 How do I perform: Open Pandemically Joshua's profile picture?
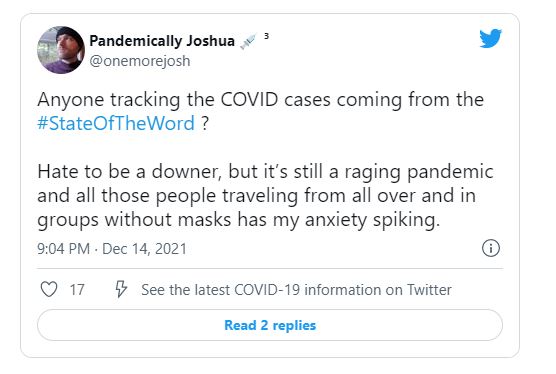point(61,50)
